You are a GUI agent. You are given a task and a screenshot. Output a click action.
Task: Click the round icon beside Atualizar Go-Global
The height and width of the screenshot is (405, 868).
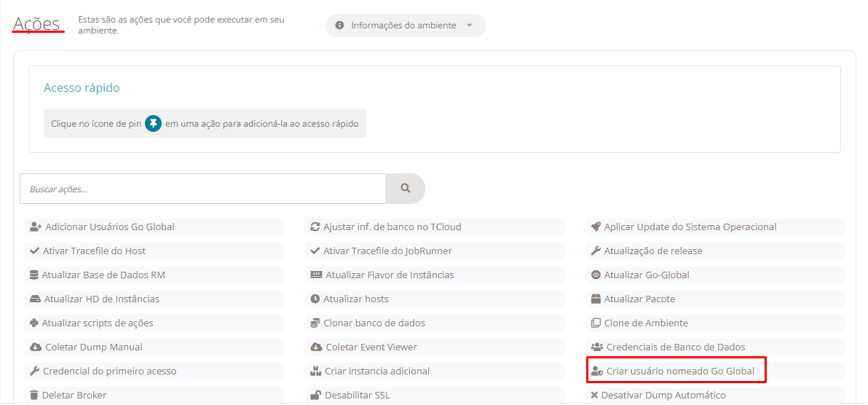coord(596,275)
